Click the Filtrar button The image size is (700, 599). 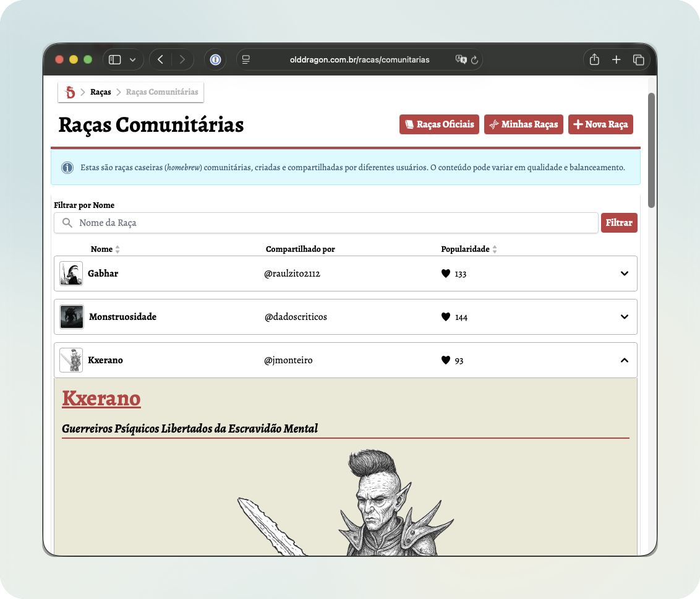[x=619, y=223]
